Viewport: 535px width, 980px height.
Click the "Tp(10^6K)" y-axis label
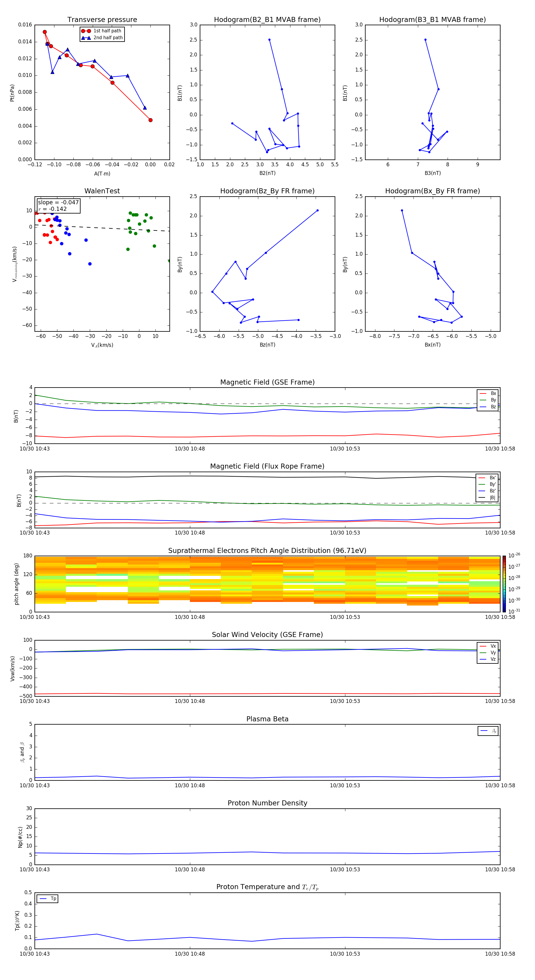pyautogui.click(x=17, y=921)
